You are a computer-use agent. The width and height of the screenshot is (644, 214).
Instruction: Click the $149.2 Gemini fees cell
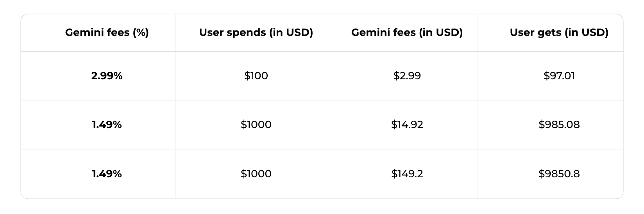[x=407, y=174]
